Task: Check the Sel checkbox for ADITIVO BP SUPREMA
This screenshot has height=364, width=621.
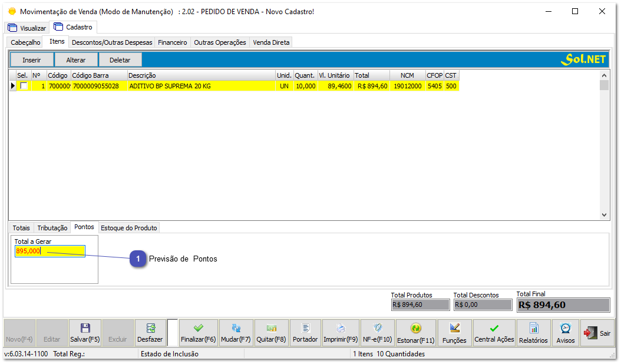Action: pos(22,85)
